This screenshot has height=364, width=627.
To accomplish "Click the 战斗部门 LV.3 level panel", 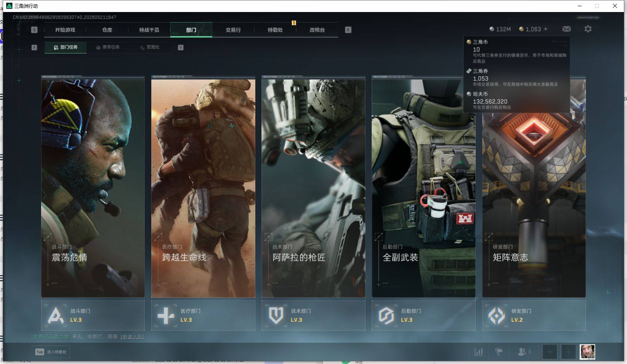I will (x=93, y=316).
